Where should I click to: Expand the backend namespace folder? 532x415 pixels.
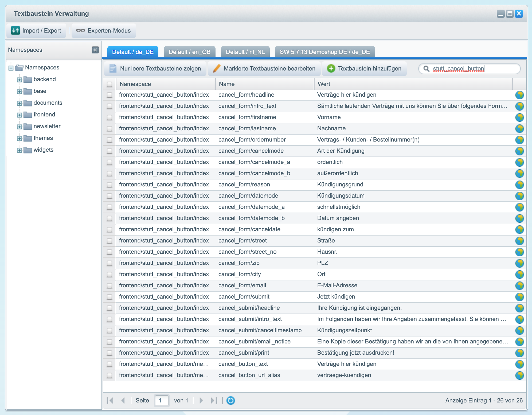(x=19, y=80)
